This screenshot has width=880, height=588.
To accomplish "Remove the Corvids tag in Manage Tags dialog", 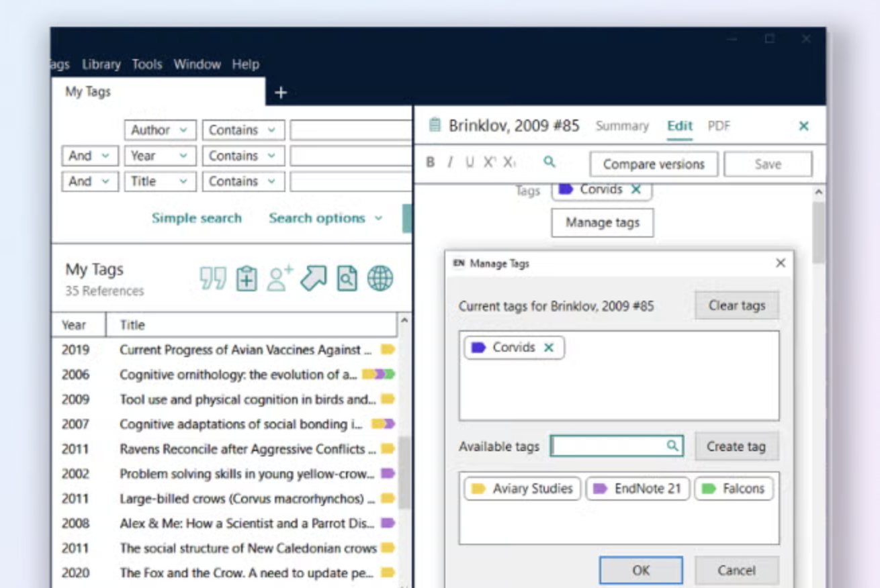I will tap(549, 347).
